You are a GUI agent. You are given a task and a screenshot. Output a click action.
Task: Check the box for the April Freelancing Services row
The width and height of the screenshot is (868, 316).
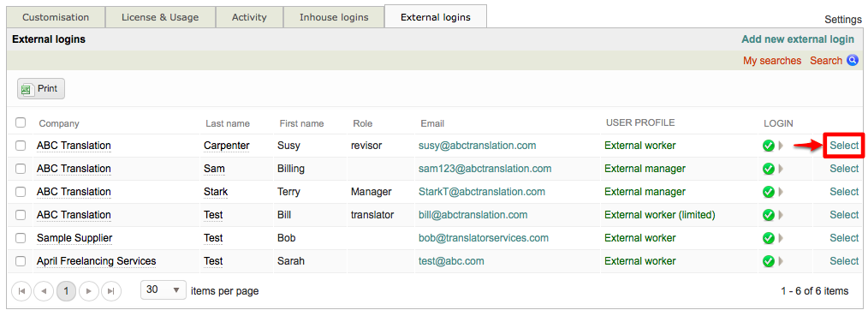tap(21, 261)
